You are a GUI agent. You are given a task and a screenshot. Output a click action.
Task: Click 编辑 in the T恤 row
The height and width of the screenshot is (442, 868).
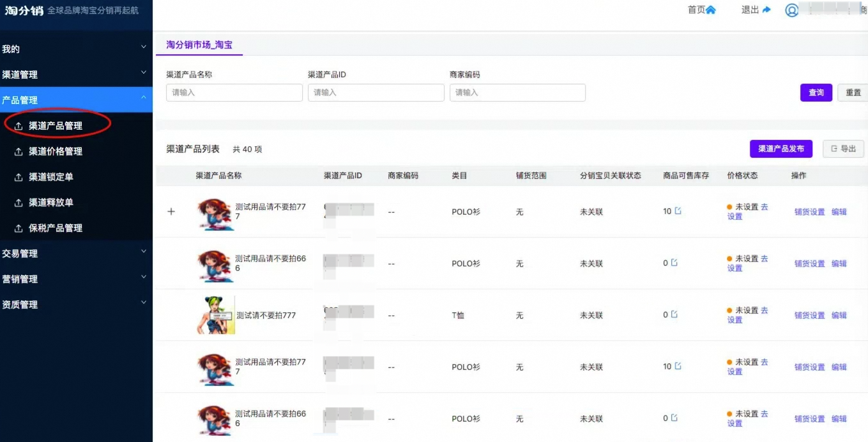pyautogui.click(x=839, y=315)
